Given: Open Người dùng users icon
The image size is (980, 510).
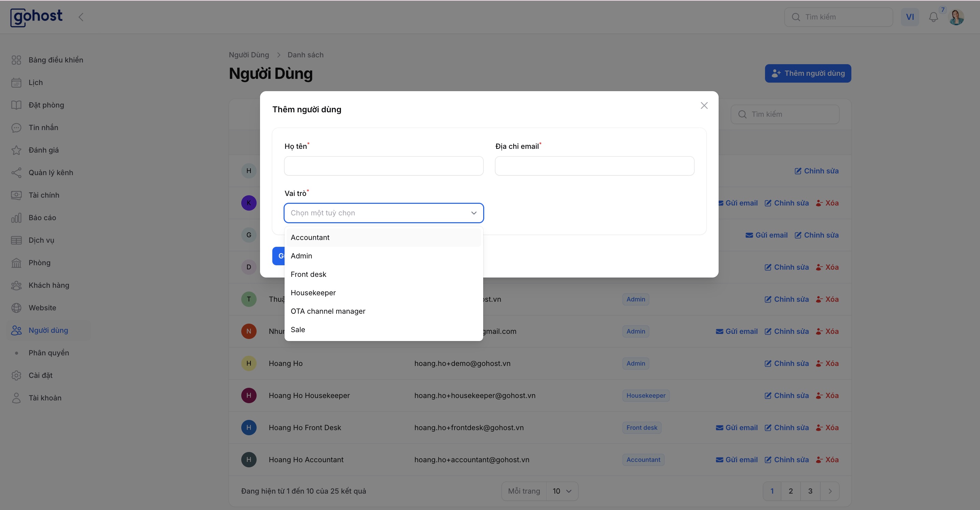Looking at the screenshot, I should coord(16,330).
